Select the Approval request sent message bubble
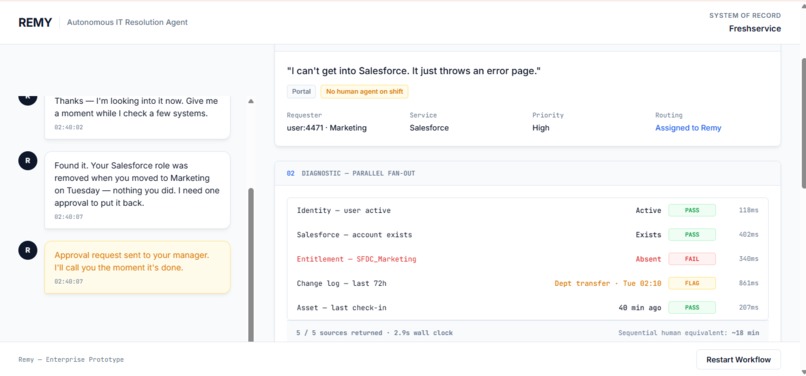 [137, 267]
